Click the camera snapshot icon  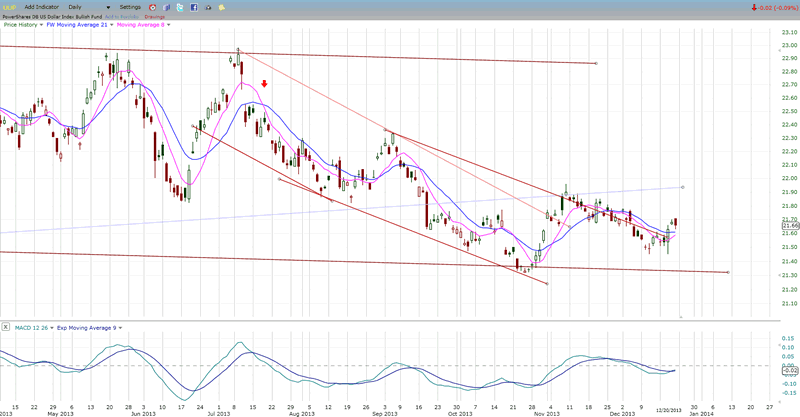[206, 7]
